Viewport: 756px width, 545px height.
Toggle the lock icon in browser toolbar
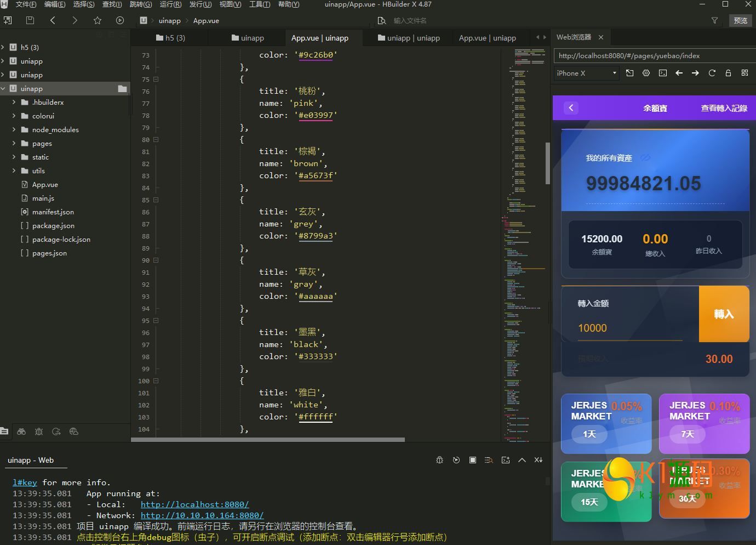[x=728, y=73]
